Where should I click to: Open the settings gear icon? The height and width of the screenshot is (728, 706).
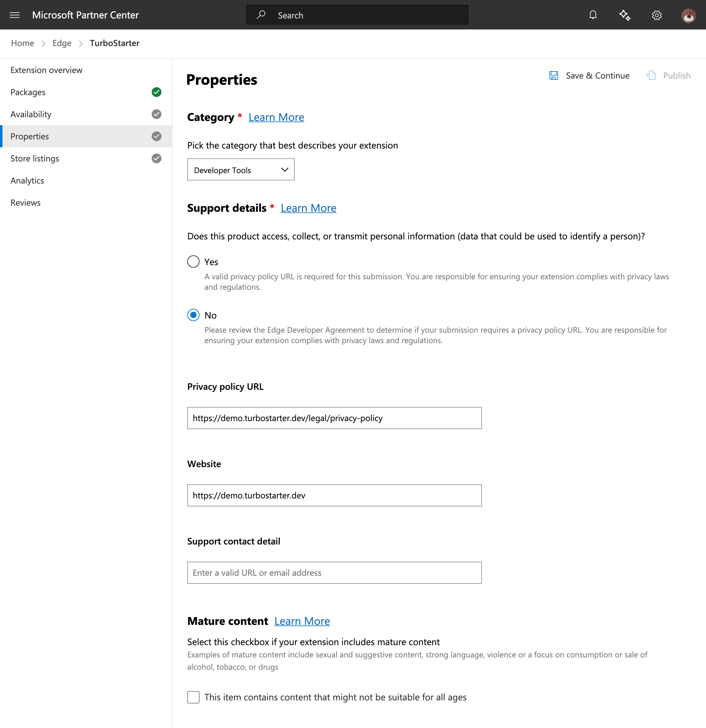click(x=657, y=15)
